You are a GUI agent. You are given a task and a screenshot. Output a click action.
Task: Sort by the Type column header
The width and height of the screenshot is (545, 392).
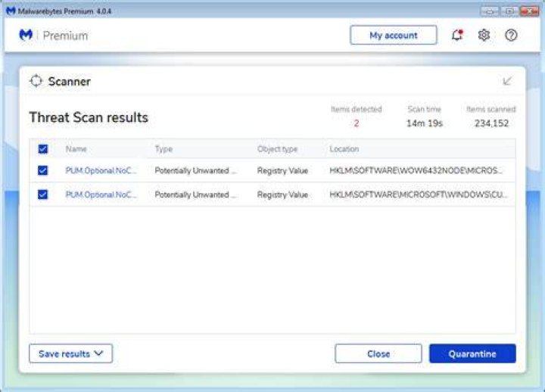tap(163, 149)
